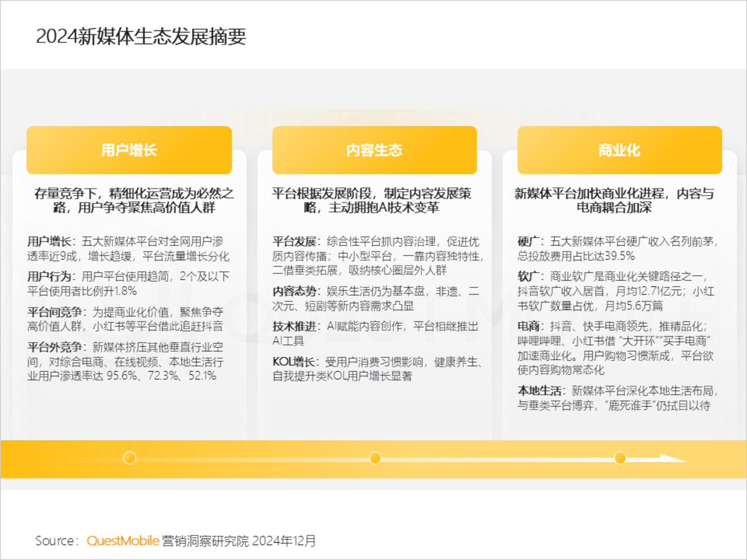Select the 平台外竞争 paragraph

(x=125, y=361)
